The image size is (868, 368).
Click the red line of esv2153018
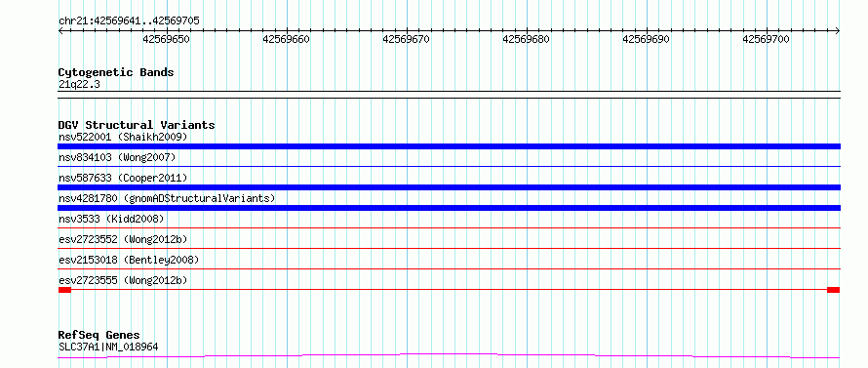[449, 268]
